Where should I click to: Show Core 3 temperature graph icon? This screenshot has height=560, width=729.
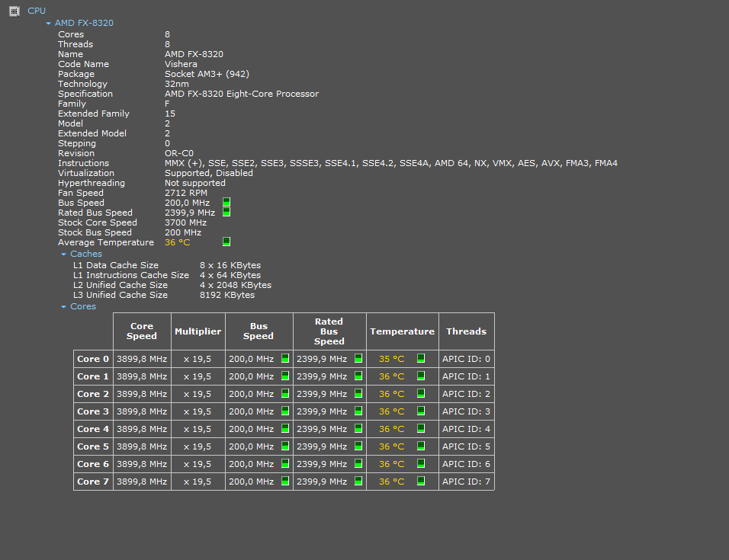coord(421,411)
